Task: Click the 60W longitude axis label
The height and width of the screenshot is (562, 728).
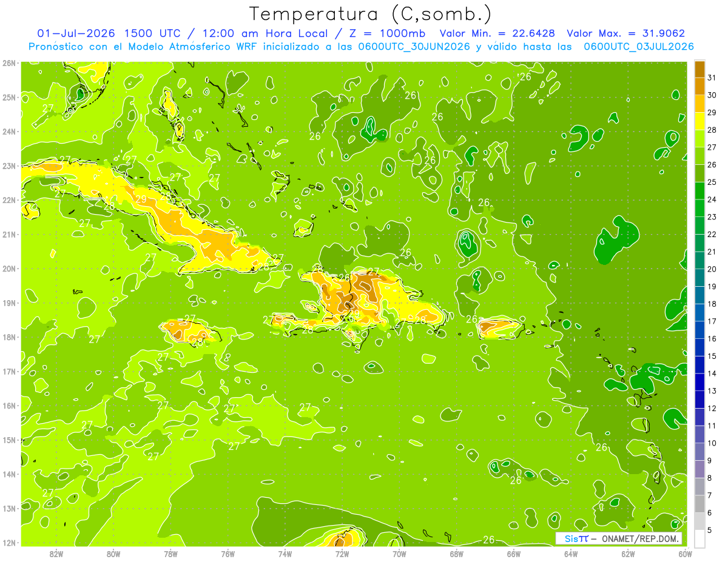Action: 686,554
